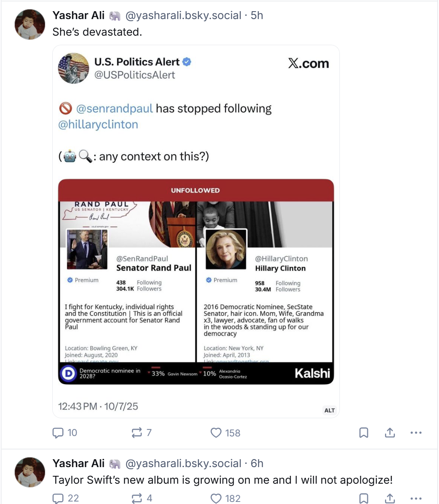Repost the Taylor Swift album post
This screenshot has width=439, height=504.
pyautogui.click(x=137, y=498)
